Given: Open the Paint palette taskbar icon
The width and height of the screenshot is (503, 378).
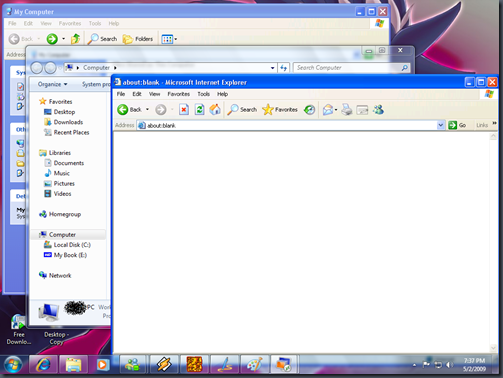Looking at the screenshot, I should pos(254,365).
